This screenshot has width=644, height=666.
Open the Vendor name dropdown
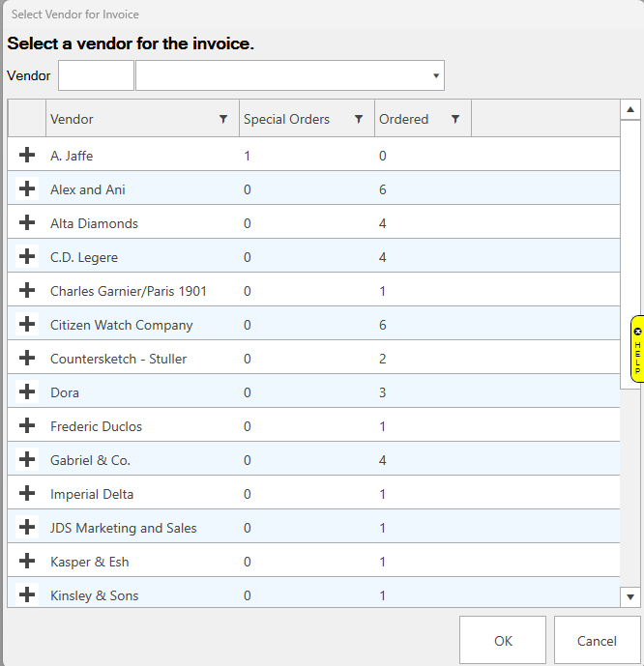click(x=436, y=75)
